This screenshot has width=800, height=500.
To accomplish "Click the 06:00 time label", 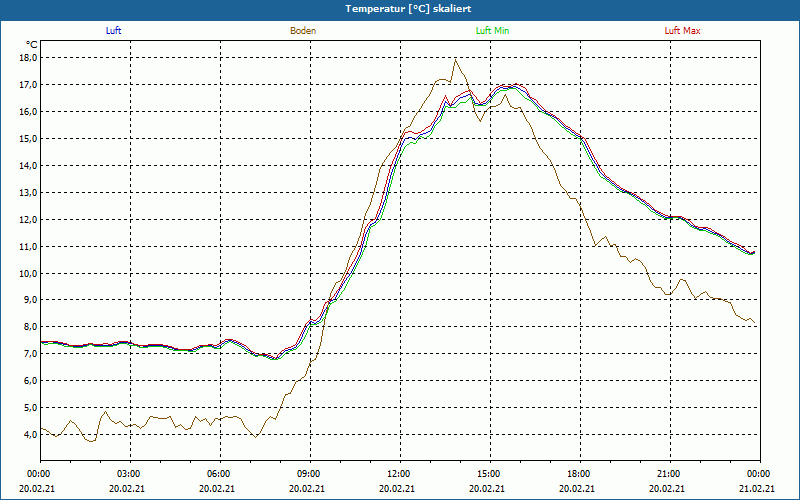I will 217,474.
